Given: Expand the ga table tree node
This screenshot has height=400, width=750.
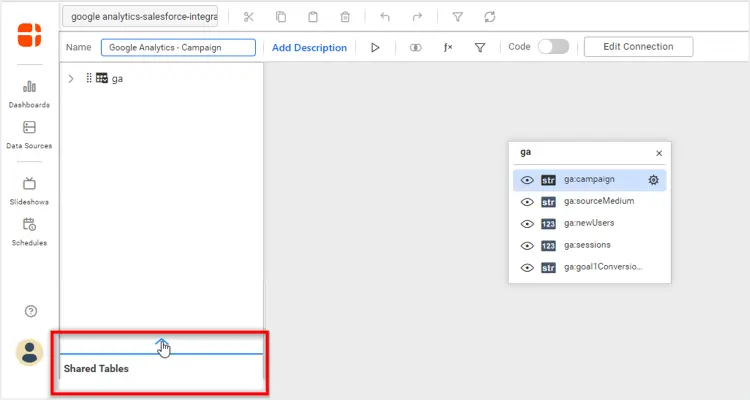Looking at the screenshot, I should (71, 78).
